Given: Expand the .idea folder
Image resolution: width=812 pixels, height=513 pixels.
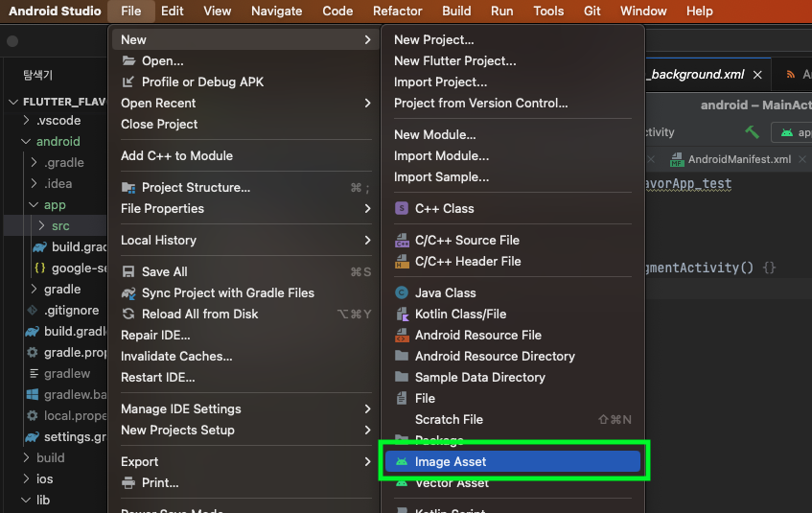Looking at the screenshot, I should pos(35,184).
